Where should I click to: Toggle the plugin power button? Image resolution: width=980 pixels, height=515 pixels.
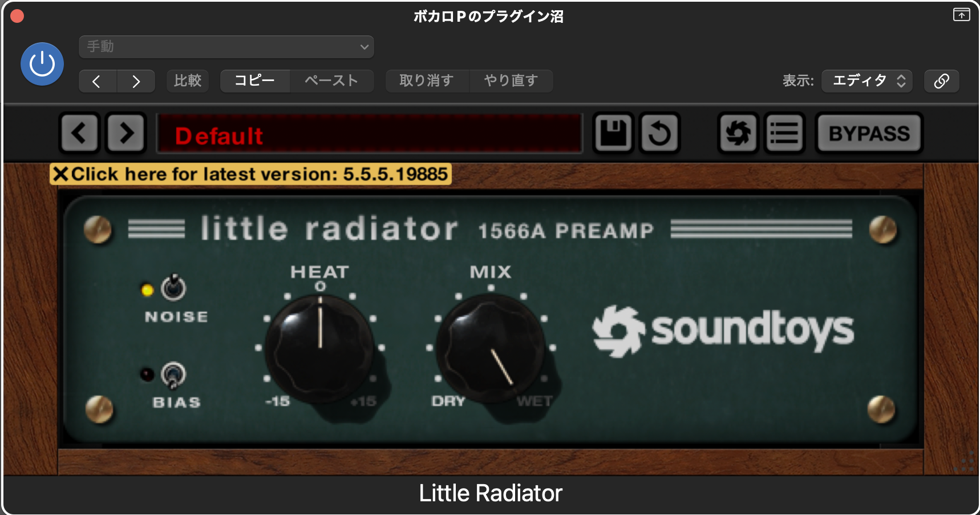(x=42, y=64)
